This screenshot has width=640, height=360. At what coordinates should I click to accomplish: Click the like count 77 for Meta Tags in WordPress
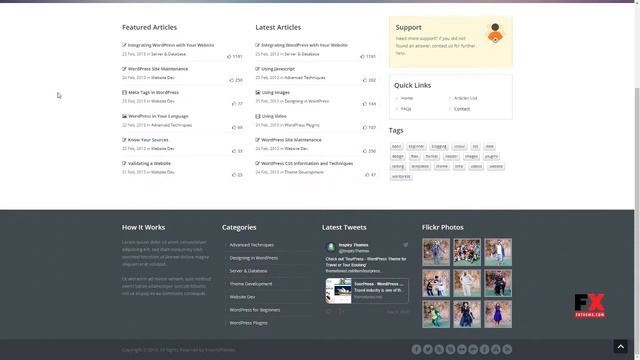coord(237,104)
